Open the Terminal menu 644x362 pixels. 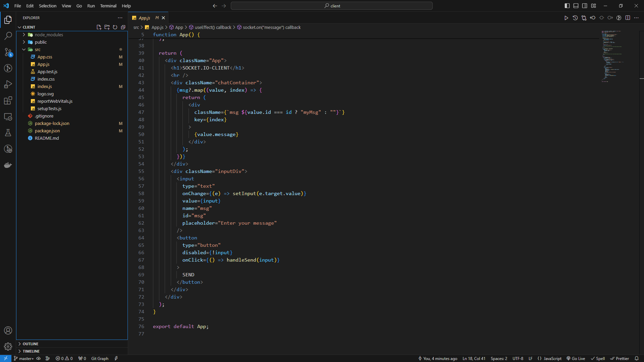[x=108, y=6]
